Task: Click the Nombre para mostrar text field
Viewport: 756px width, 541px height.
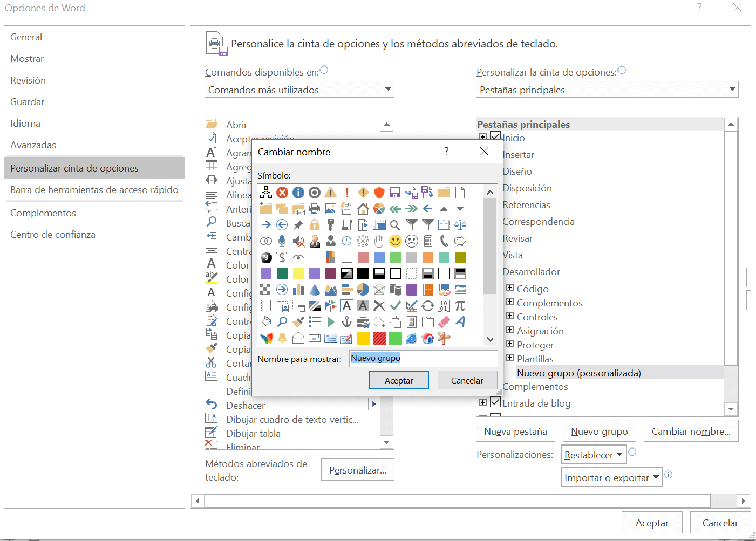Action: pos(423,358)
